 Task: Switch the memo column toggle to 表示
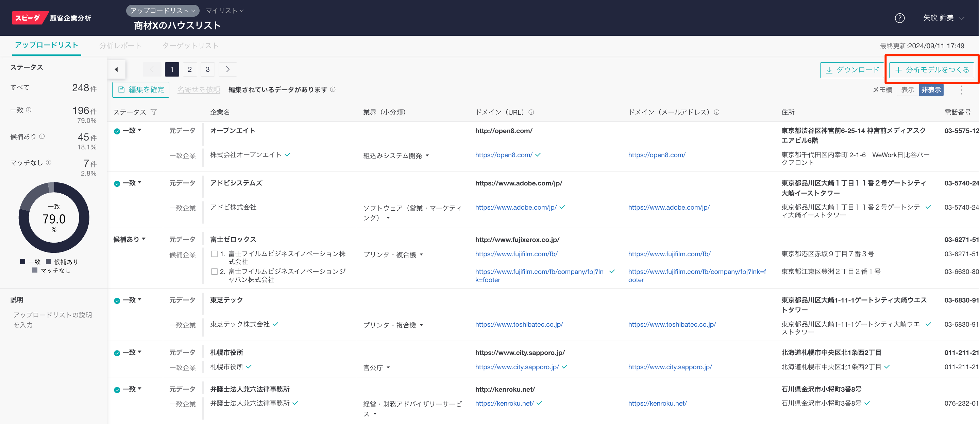pyautogui.click(x=907, y=90)
